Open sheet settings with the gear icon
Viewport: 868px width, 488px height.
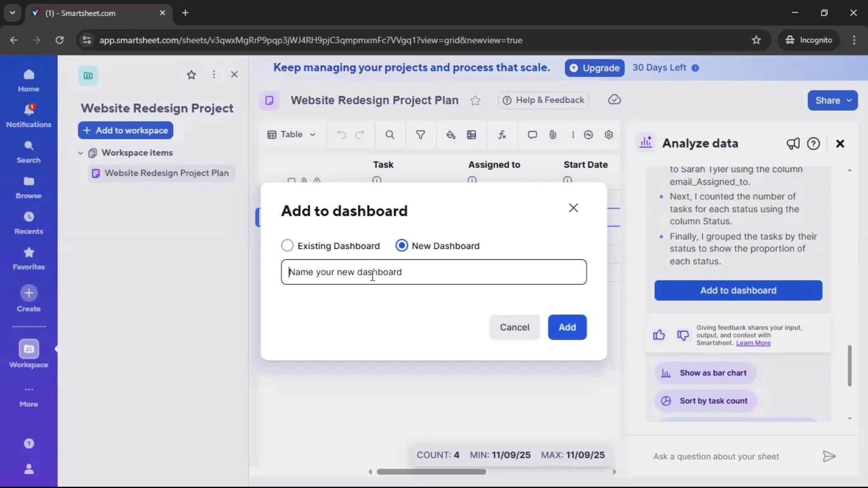coord(609,135)
